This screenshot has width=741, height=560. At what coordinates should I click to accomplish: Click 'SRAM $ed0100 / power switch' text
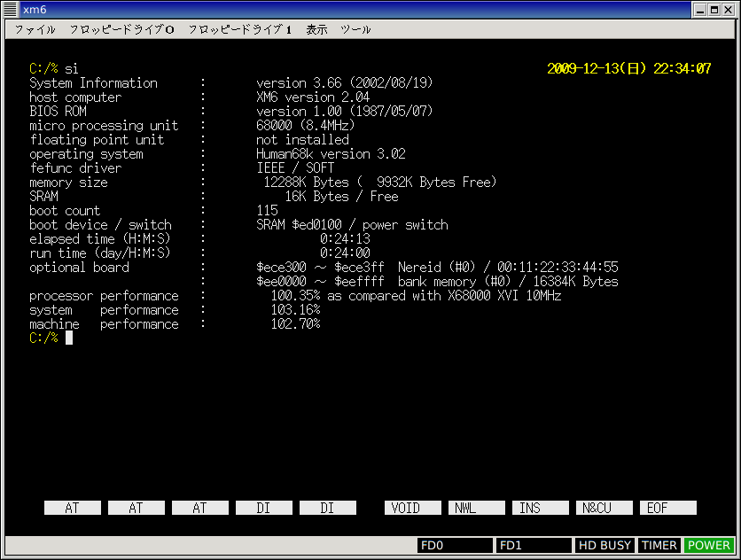352,225
